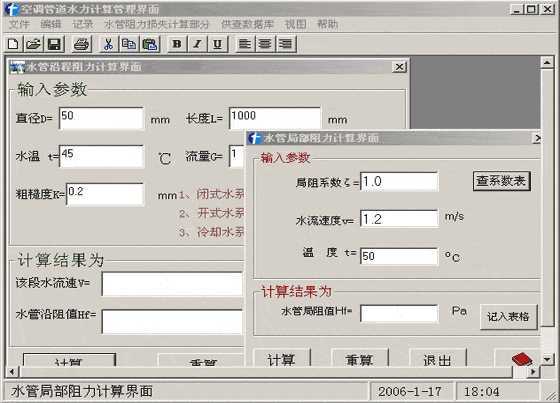Maximize the main application window
The width and height of the screenshot is (560, 403).
[x=531, y=9]
